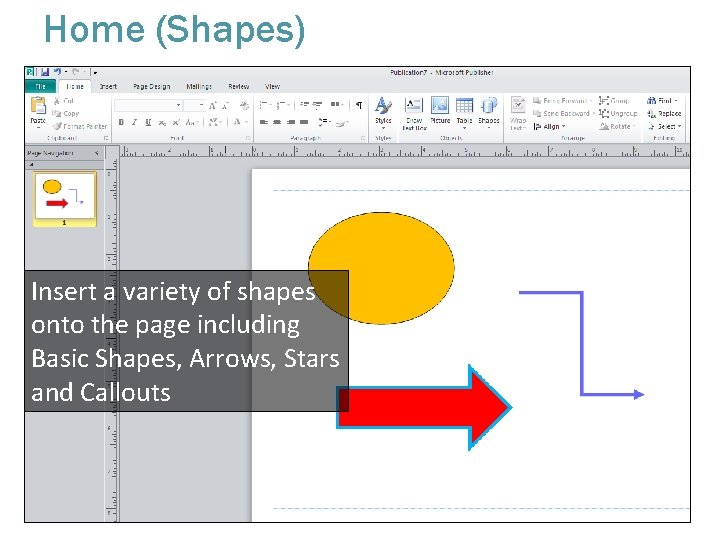Click the Increase Indent icon
The width and height of the screenshot is (720, 540).
click(x=317, y=106)
